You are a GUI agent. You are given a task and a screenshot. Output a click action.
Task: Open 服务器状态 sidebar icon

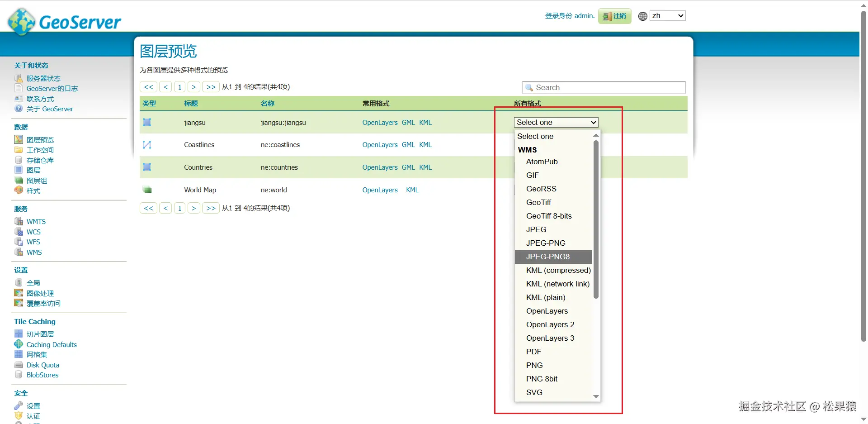click(19, 78)
